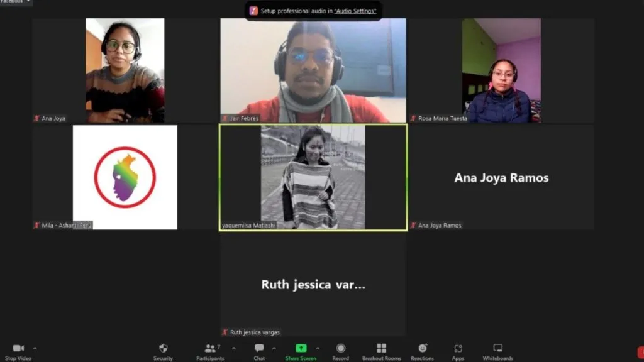
Task: Click the music note icon in audio banner
Action: click(x=253, y=11)
